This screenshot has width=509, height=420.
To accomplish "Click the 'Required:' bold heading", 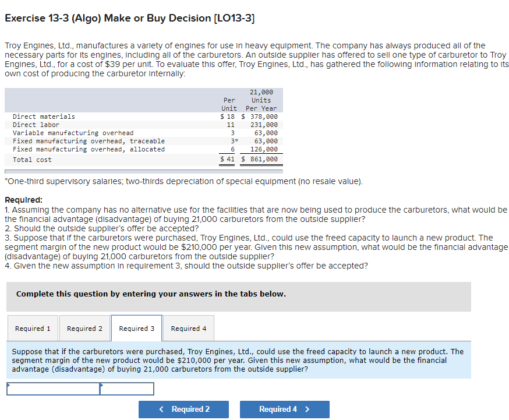I will pos(24,200).
